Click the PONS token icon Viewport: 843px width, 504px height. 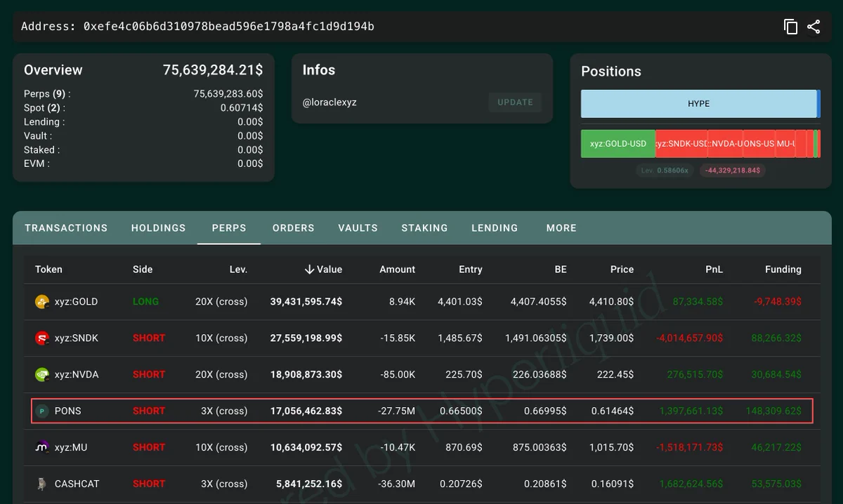[42, 411]
